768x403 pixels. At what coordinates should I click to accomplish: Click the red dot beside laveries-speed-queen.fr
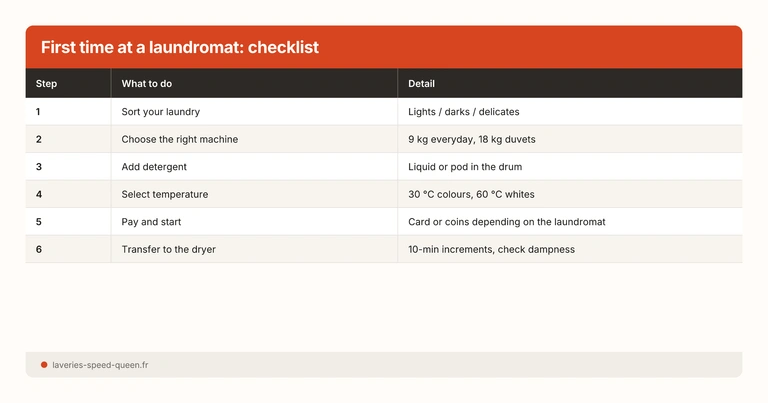(x=44, y=365)
